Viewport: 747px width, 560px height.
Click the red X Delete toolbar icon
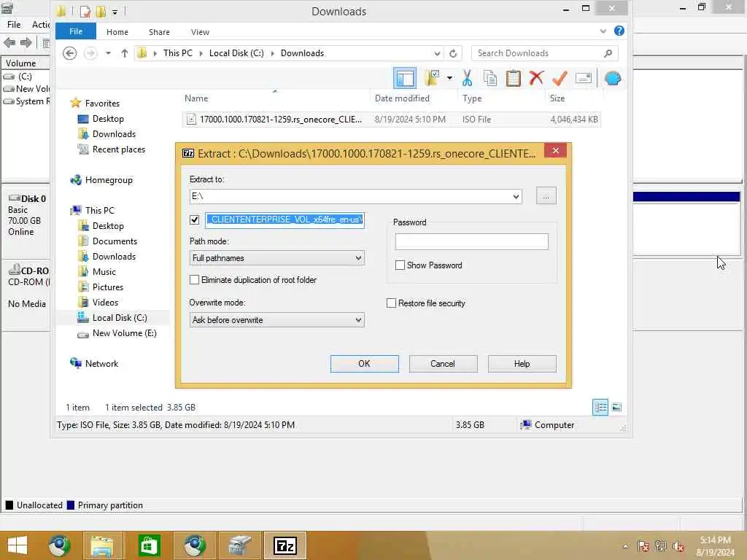536,77
